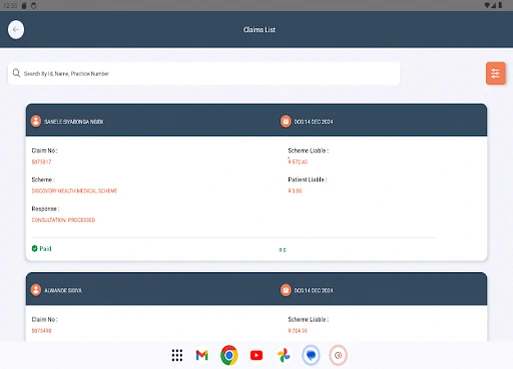Click the calendar icon on second claim card
The image size is (513, 369).
coord(285,290)
